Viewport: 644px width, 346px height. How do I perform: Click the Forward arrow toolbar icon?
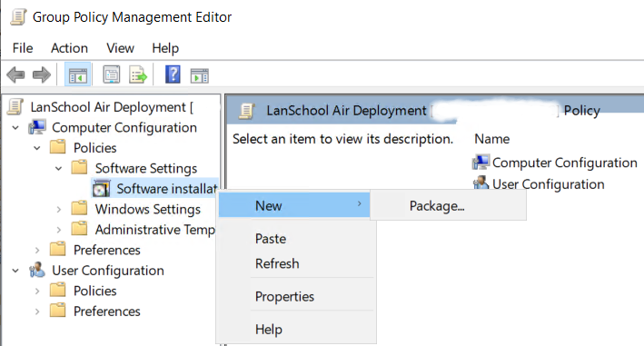pos(42,75)
